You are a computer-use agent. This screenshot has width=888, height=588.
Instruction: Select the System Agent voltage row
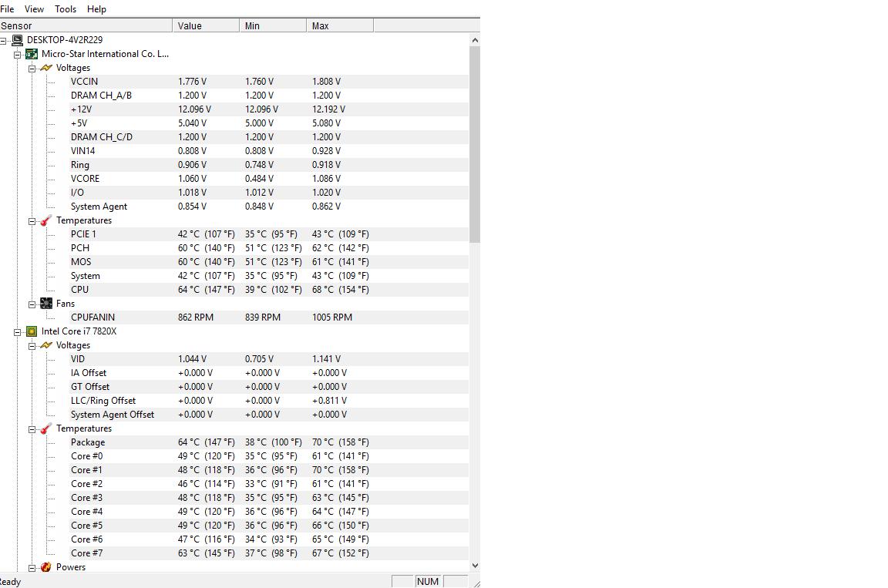pyautogui.click(x=269, y=207)
